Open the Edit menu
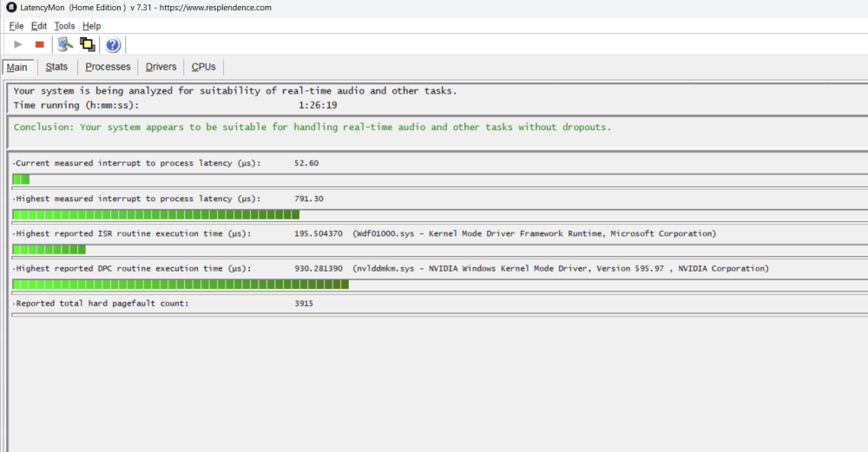The image size is (868, 452). [x=39, y=26]
